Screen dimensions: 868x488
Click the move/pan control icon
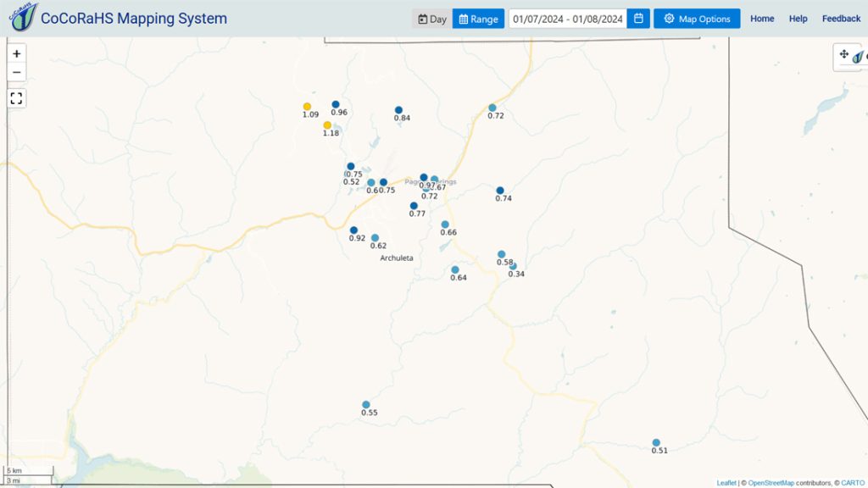coord(843,54)
